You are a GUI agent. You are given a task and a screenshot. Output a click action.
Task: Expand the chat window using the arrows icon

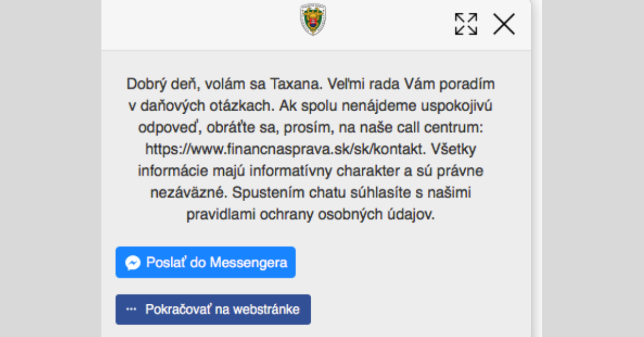pos(465,24)
